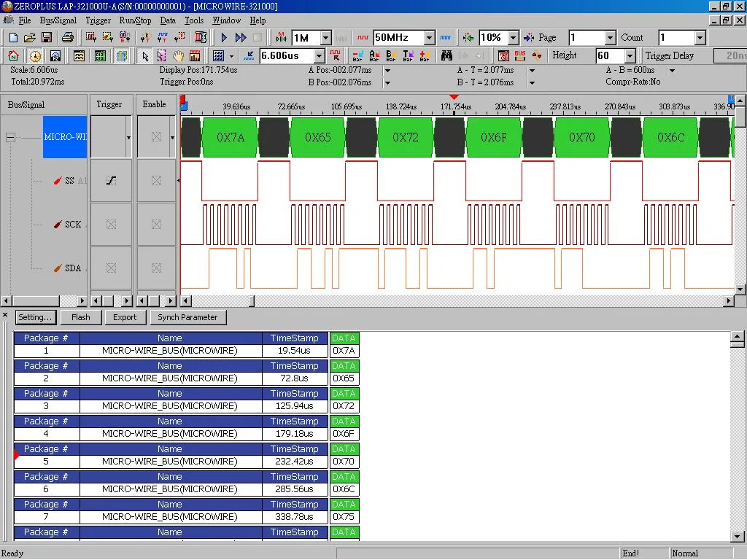Open the 6.606us zoom scale dropdown
This screenshot has width=747, height=560.
320,55
